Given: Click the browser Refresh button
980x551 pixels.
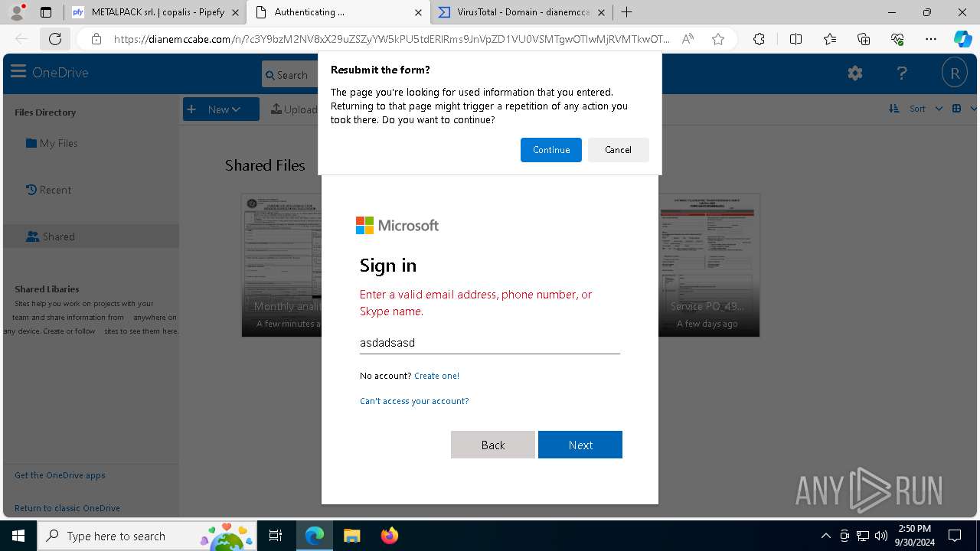Looking at the screenshot, I should click(55, 39).
